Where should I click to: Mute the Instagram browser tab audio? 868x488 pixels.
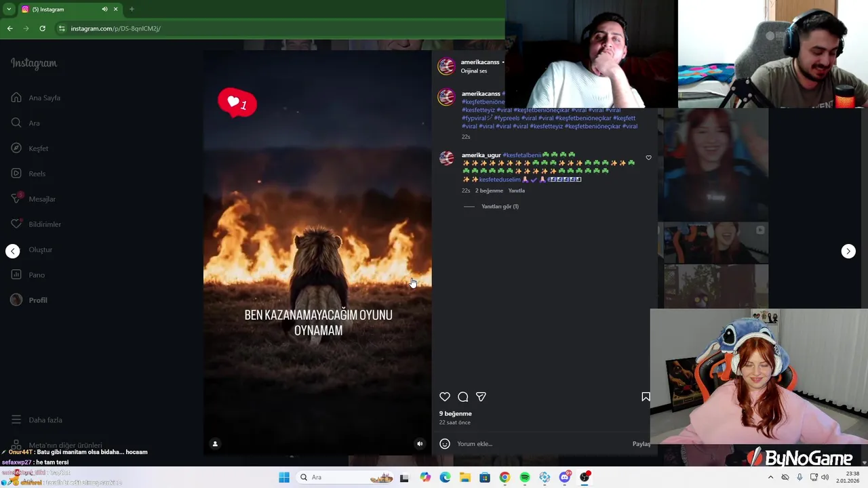(104, 9)
